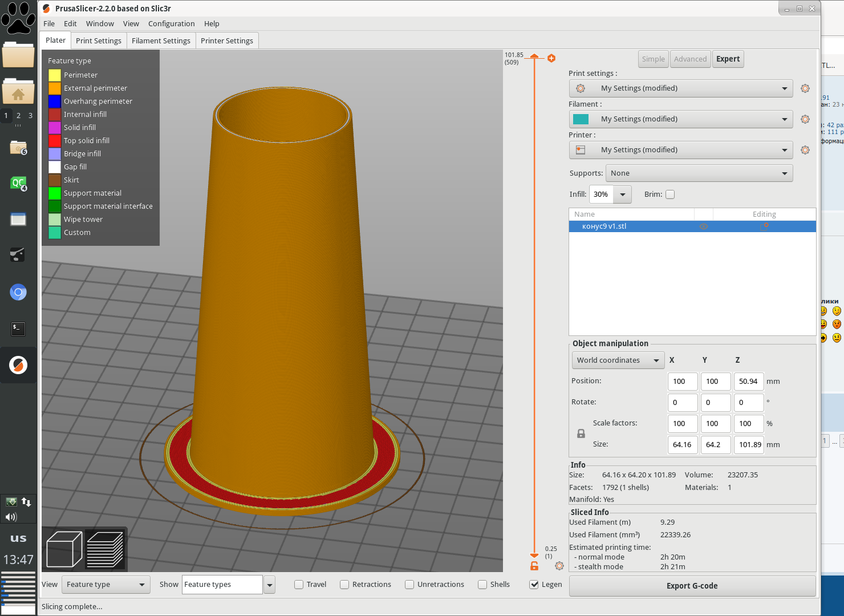
Task: Click the filament teal color swatch
Action: click(581, 119)
